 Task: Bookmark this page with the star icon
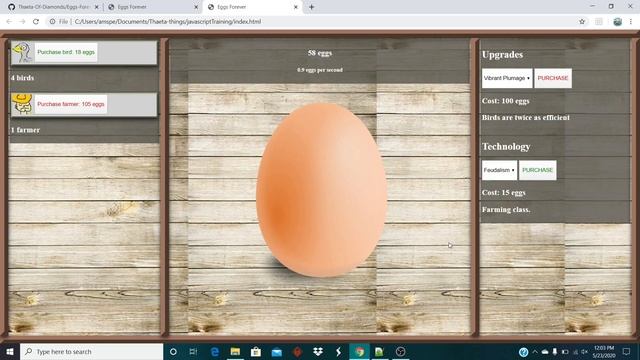(x=582, y=22)
